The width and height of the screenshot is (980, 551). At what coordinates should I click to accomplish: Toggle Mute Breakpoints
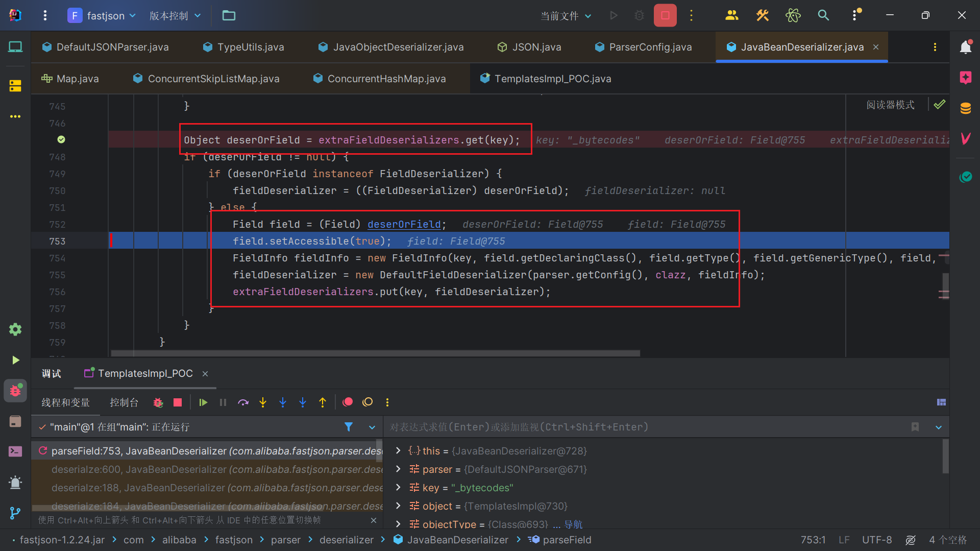click(x=367, y=402)
